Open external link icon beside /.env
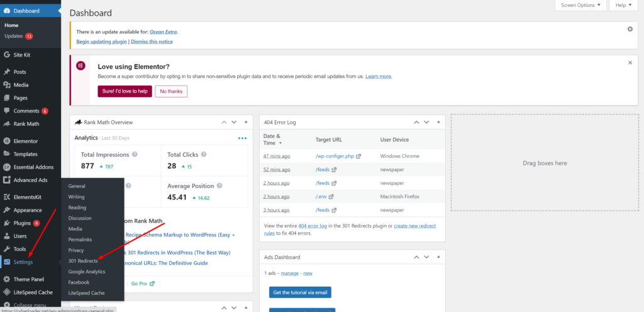 (331, 197)
